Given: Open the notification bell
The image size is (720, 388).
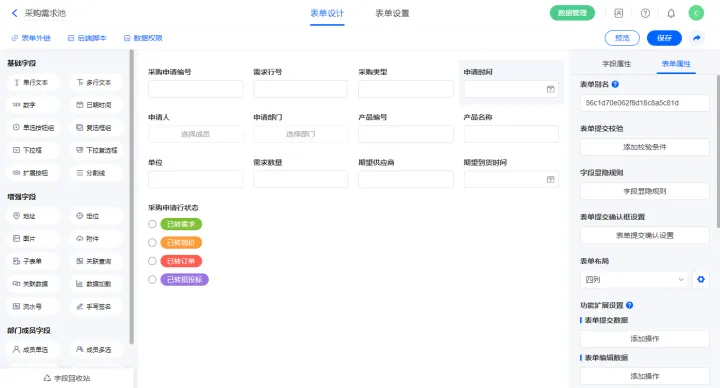Looking at the screenshot, I should (671, 13).
